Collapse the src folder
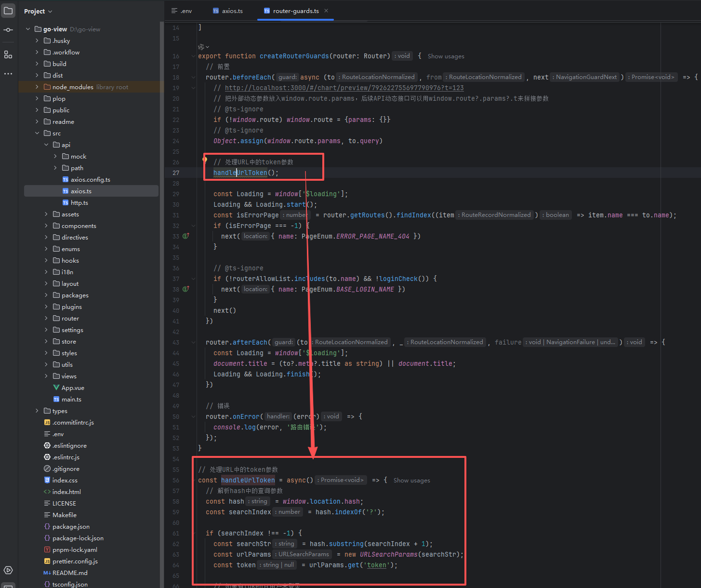701x588 pixels. [37, 134]
